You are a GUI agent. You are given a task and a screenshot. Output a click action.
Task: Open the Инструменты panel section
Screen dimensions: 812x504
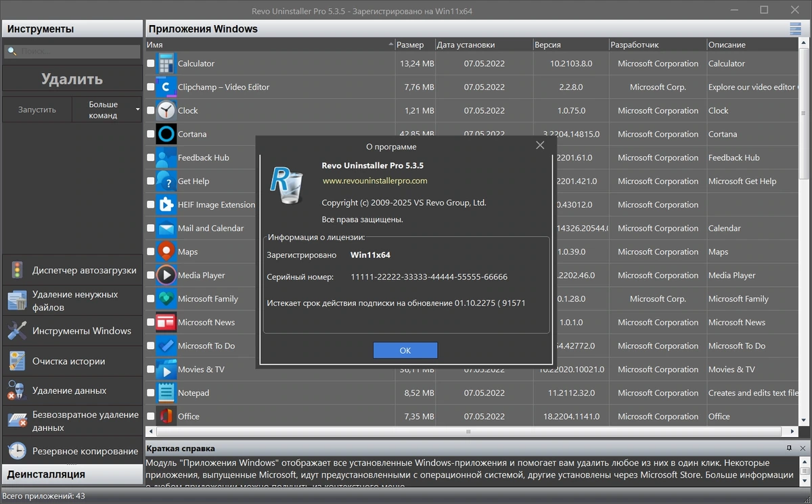click(x=72, y=29)
